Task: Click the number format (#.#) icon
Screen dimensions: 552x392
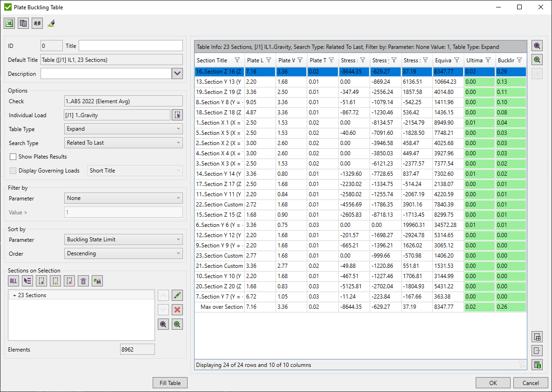Action: [x=37, y=23]
